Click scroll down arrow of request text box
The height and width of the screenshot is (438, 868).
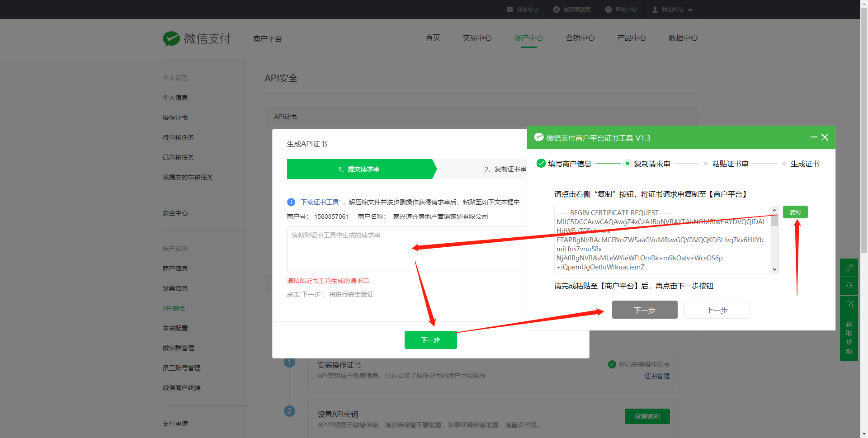(x=774, y=269)
